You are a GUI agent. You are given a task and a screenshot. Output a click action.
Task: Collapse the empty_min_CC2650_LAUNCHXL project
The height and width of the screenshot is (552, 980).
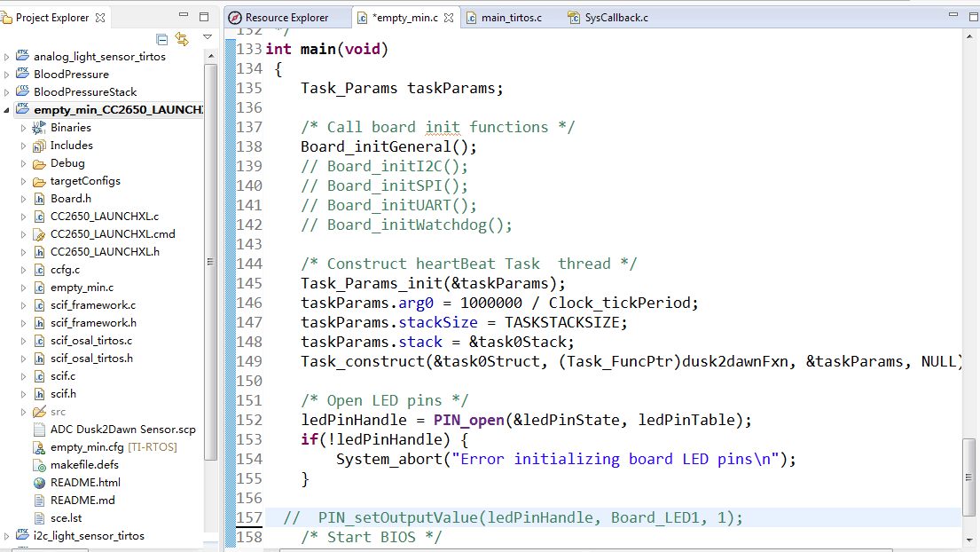click(x=7, y=110)
